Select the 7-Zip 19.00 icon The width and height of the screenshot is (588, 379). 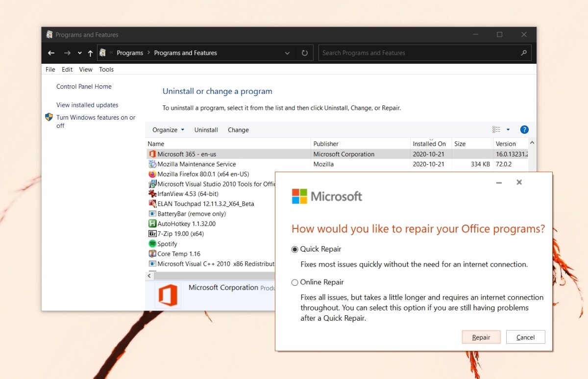(152, 234)
